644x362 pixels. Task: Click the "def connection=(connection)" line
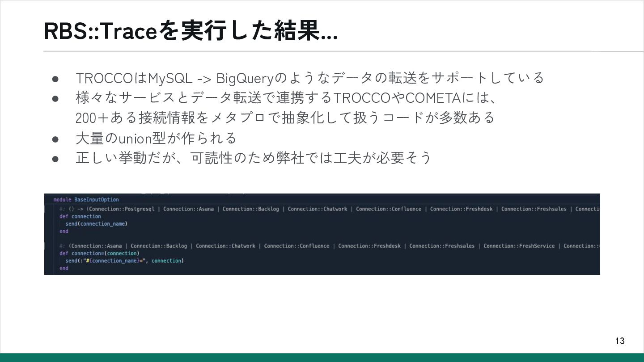(99, 253)
